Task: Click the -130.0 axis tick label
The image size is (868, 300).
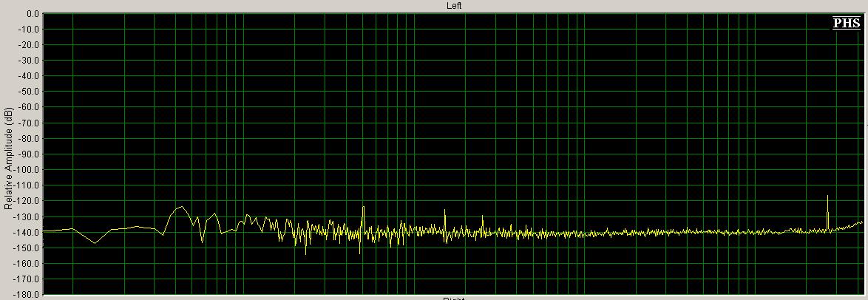Action: pyautogui.click(x=27, y=217)
